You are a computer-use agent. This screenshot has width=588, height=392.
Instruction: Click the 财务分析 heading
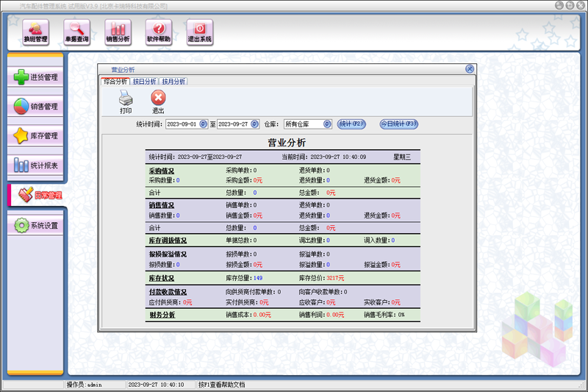pyautogui.click(x=162, y=315)
